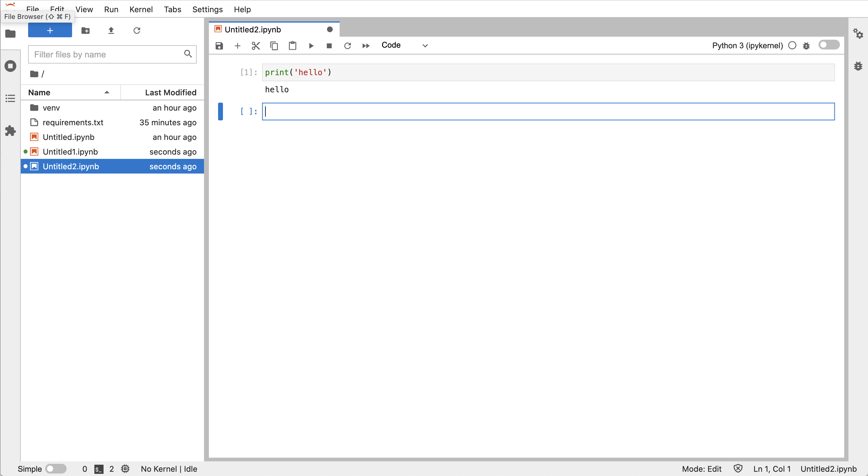Click the New Launcher plus button

point(50,30)
